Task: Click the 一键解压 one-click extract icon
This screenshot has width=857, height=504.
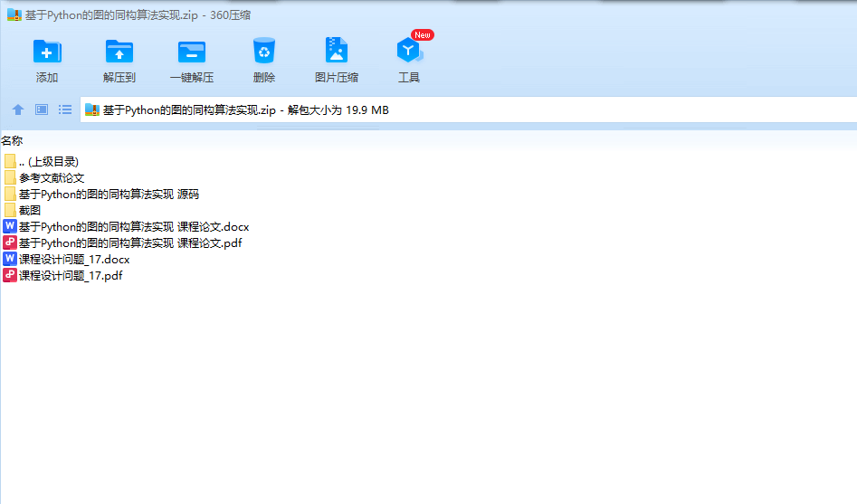Action: 191,52
